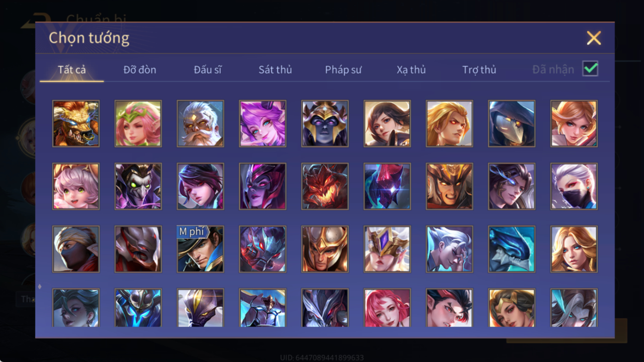The width and height of the screenshot is (644, 362).
Task: Filter by 'Xạ thủ' tab
Action: pyautogui.click(x=411, y=70)
